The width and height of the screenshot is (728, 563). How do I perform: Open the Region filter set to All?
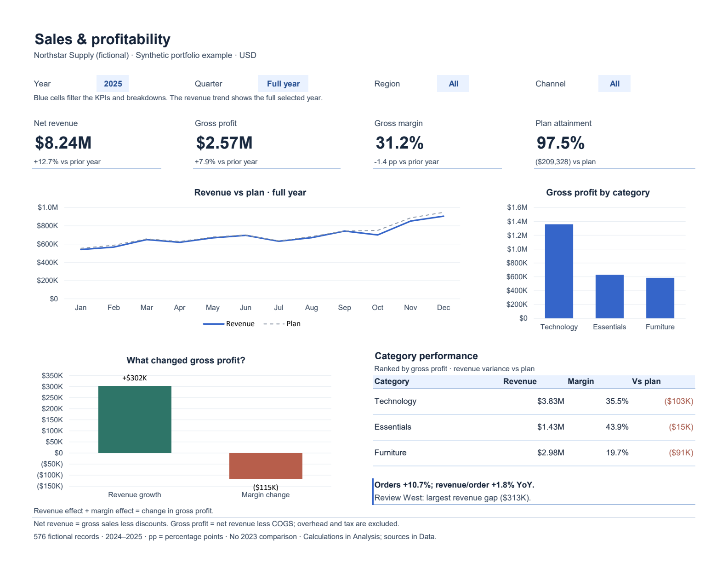(453, 84)
